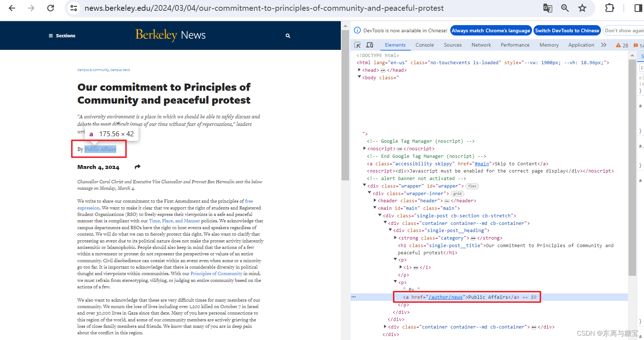View site information icon in address bar

click(x=74, y=8)
